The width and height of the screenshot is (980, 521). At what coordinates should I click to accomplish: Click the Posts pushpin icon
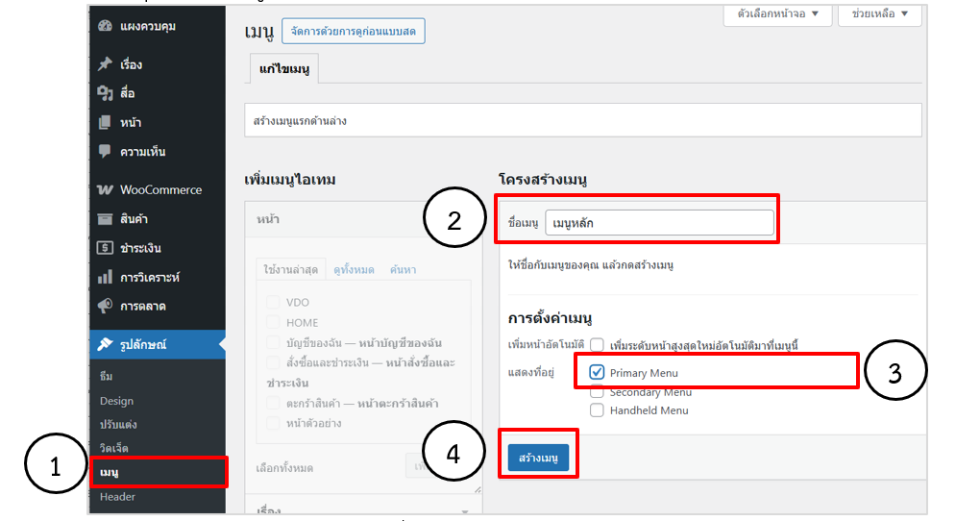105,64
